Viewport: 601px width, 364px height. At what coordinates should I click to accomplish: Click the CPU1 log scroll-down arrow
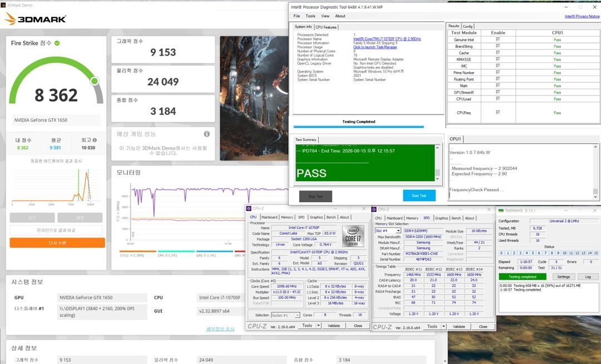coord(595,197)
